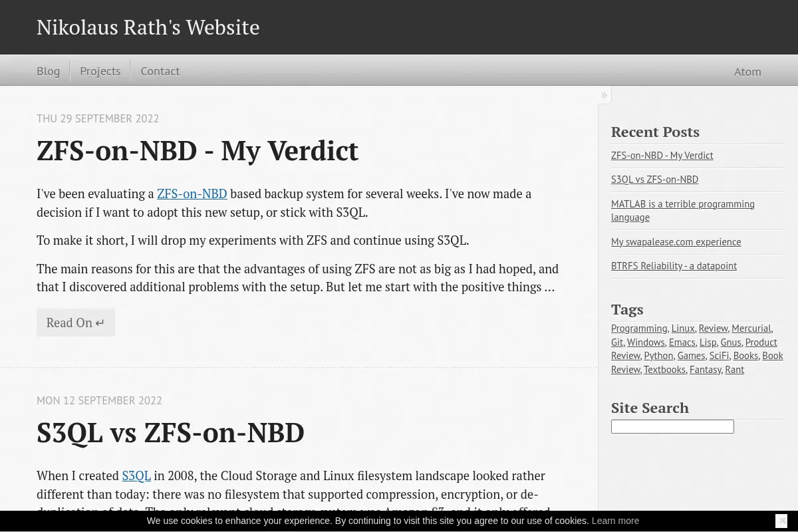This screenshot has width=798, height=532.
Task: Click the Recent Posts sidebar heading
Action: [655, 132]
